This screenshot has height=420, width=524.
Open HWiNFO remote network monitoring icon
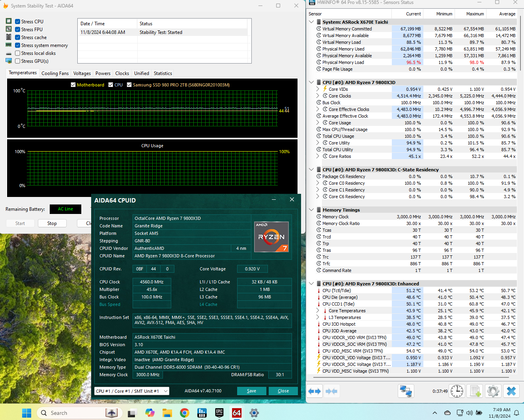pos(406,391)
